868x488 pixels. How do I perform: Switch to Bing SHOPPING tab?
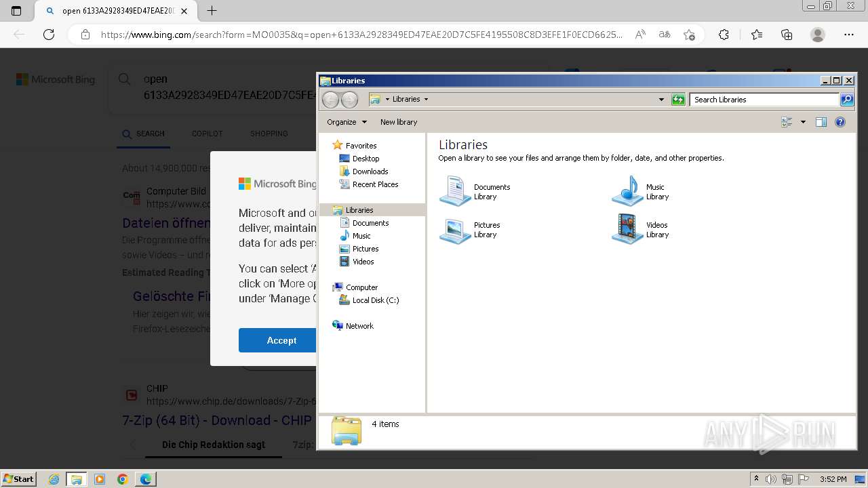coord(269,134)
